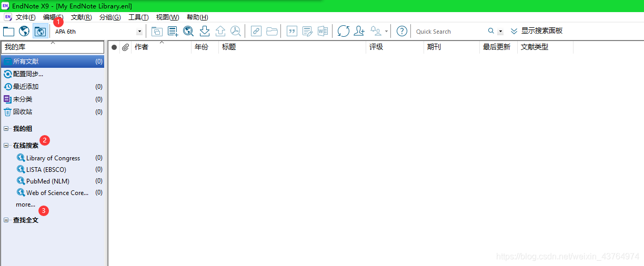Click the Help question-mark icon
Screen dimensions: 644x266
coord(402,32)
